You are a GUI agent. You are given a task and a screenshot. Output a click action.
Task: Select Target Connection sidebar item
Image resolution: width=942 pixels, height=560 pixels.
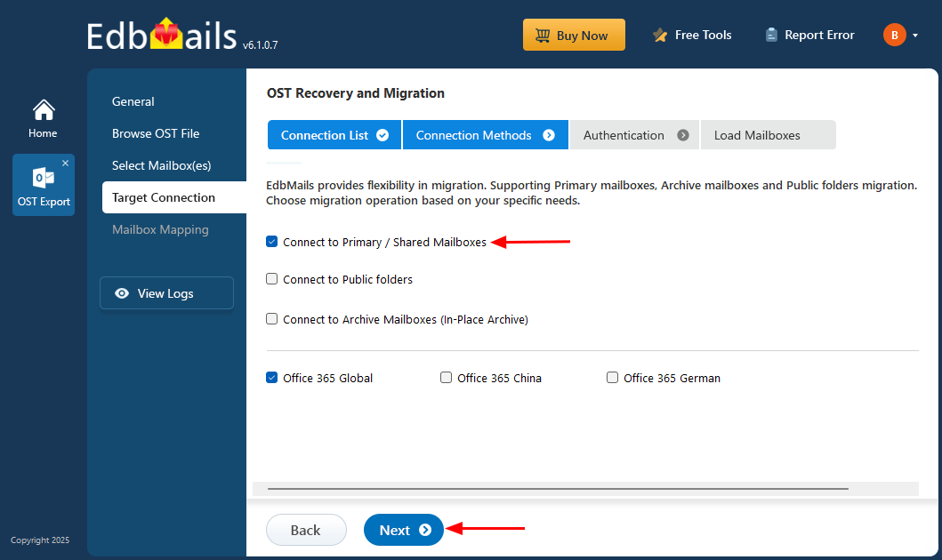click(174, 197)
